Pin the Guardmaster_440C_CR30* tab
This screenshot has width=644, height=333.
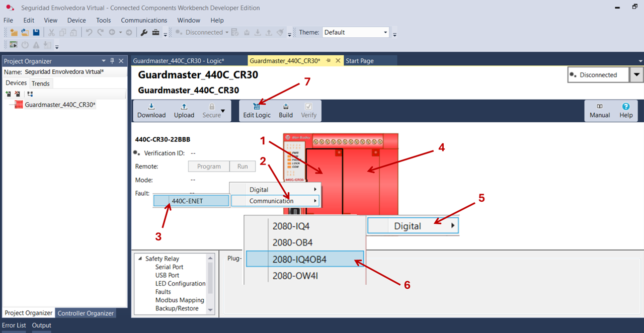[329, 60]
